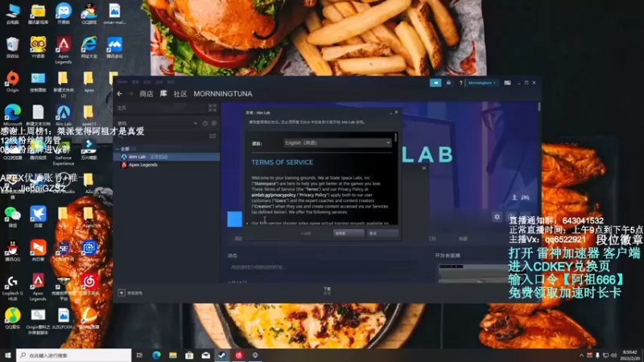
Task: Open Steam inbox envelope icon
Action: [448, 83]
